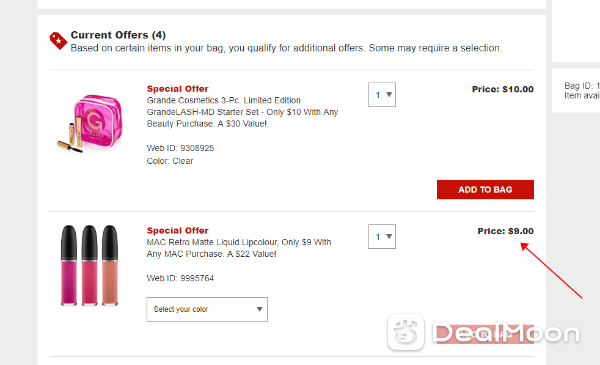Click the Web ID: 9995764 text

click(x=180, y=278)
